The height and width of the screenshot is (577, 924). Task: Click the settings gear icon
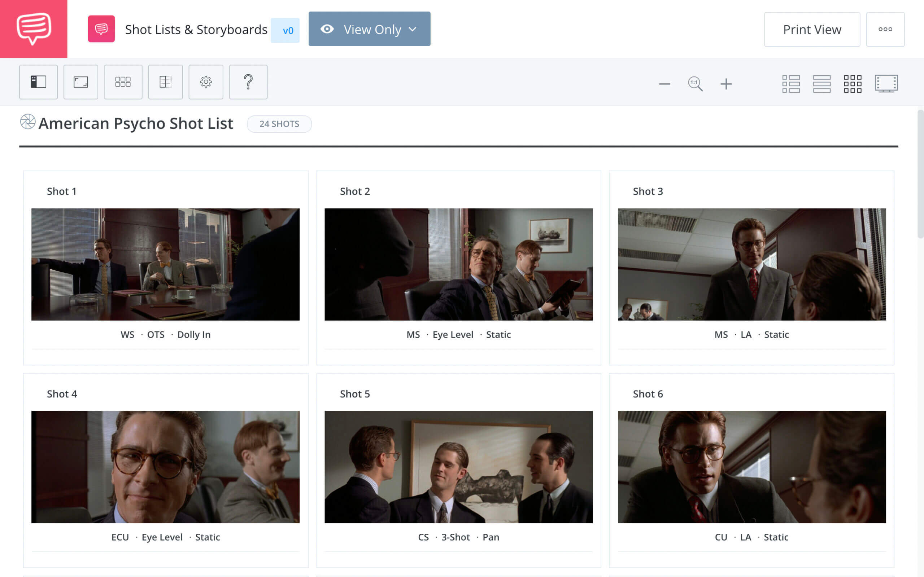click(206, 82)
